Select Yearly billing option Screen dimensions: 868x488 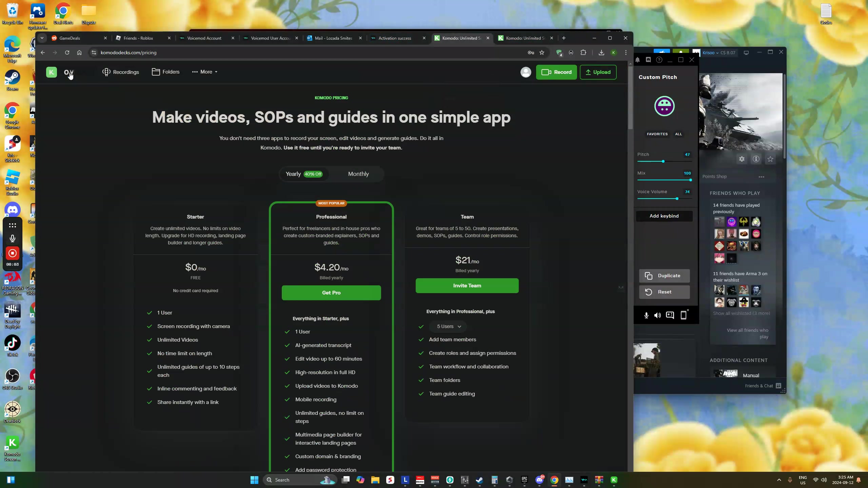point(304,174)
